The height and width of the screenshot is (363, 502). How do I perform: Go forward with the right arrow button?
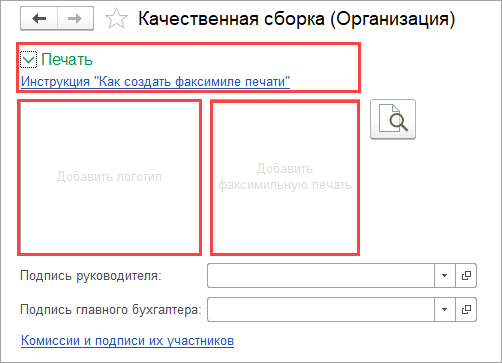[75, 19]
